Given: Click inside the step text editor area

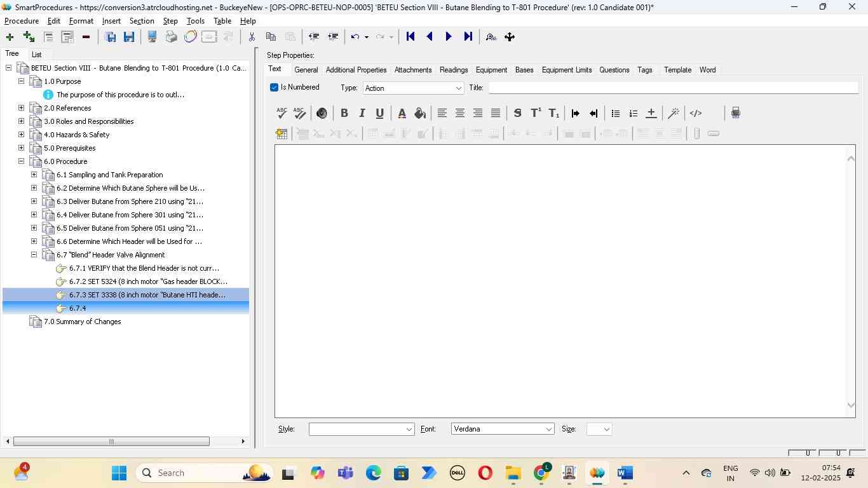Looking at the screenshot, I should click(x=560, y=281).
